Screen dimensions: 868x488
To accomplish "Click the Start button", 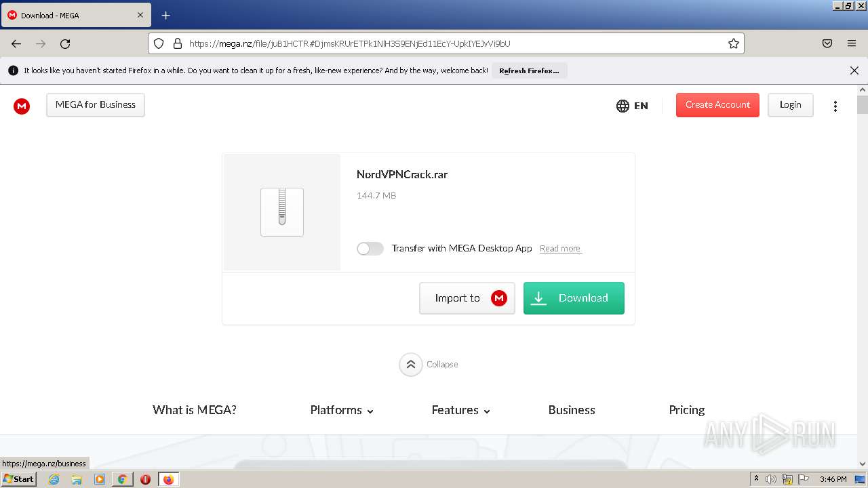I will click(x=19, y=479).
